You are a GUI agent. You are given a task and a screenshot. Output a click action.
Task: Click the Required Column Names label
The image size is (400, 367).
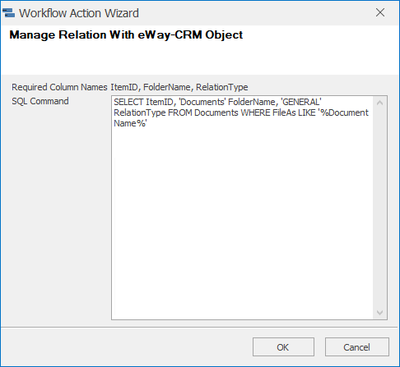pos(59,87)
